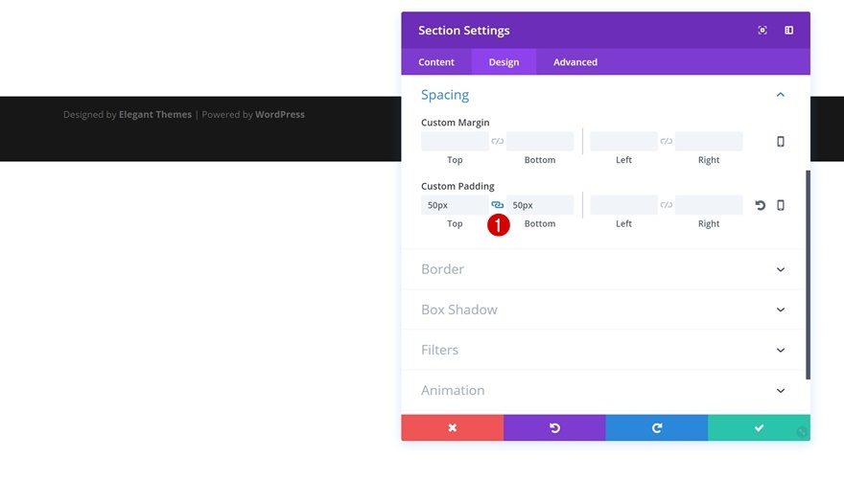Expand the Border section
The height and width of the screenshot is (504, 844).
pyautogui.click(x=781, y=270)
